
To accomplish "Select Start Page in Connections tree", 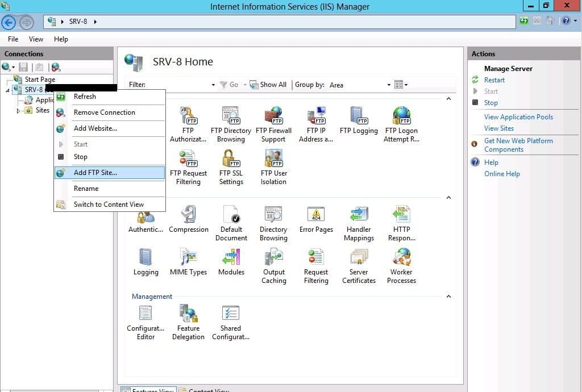I will [x=40, y=80].
